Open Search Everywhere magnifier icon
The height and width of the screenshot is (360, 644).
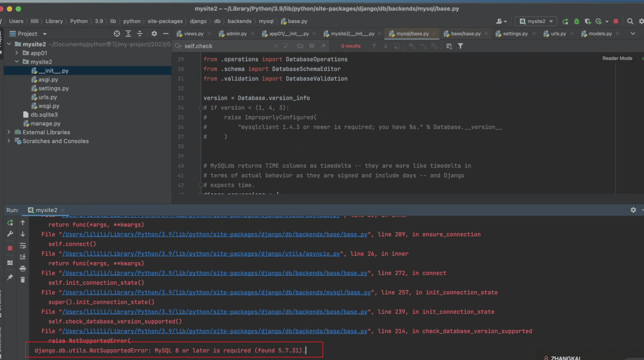[x=630, y=22]
